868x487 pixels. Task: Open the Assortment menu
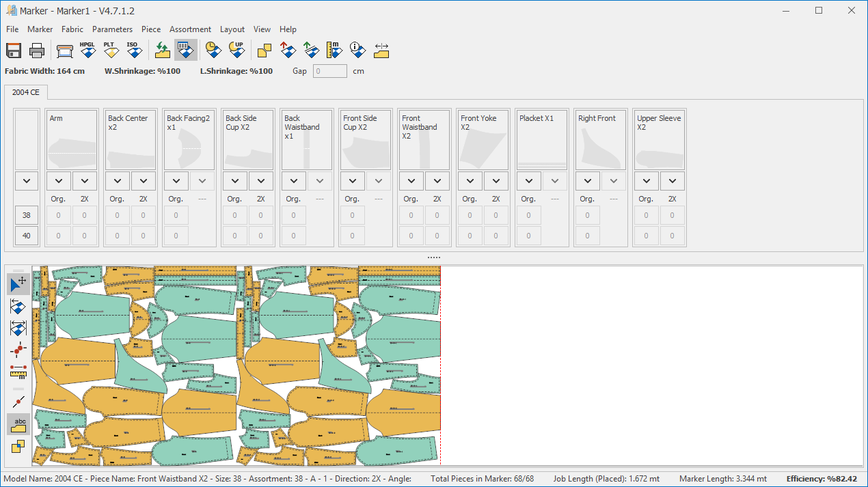click(x=190, y=29)
